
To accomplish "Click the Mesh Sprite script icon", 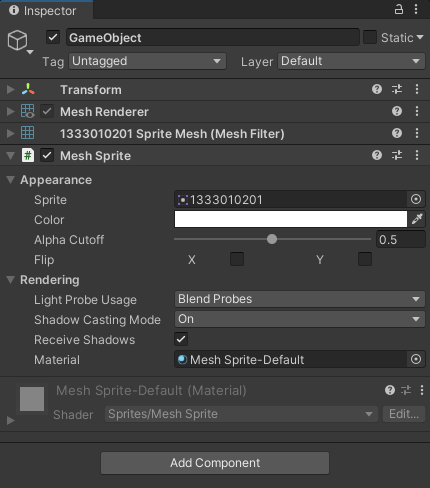I will [28, 155].
